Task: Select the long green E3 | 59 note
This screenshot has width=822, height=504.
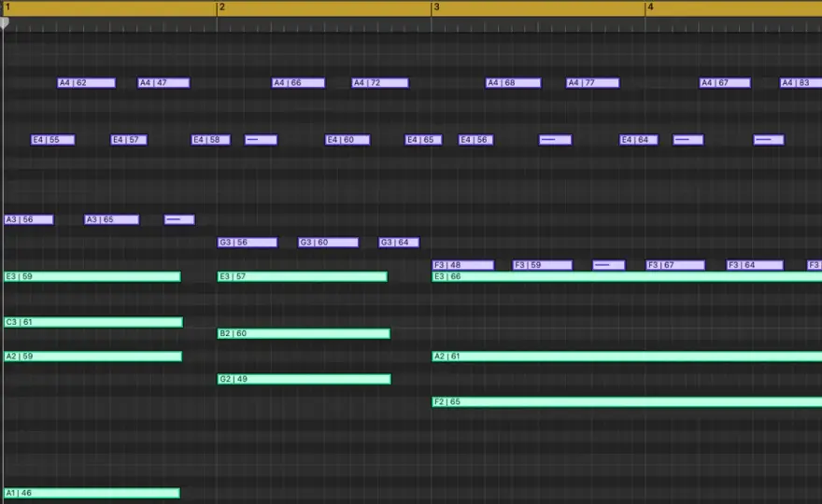Action: tap(92, 276)
